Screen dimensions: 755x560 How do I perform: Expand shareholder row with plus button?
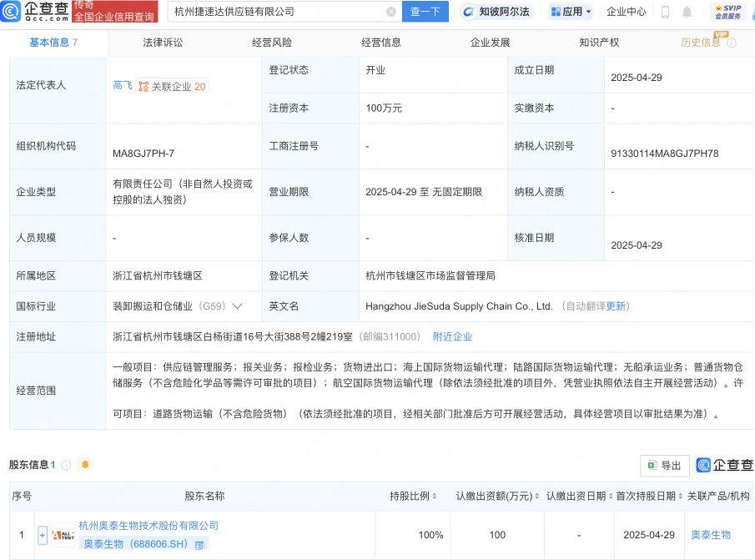[43, 535]
